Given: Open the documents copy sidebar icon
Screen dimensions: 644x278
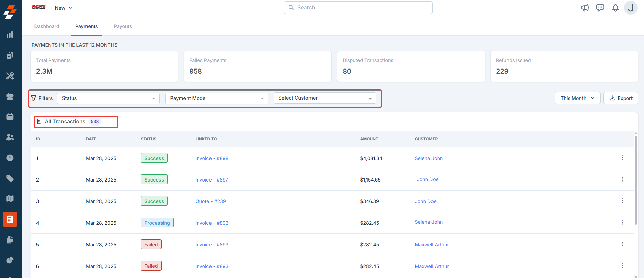Looking at the screenshot, I should coord(10,240).
